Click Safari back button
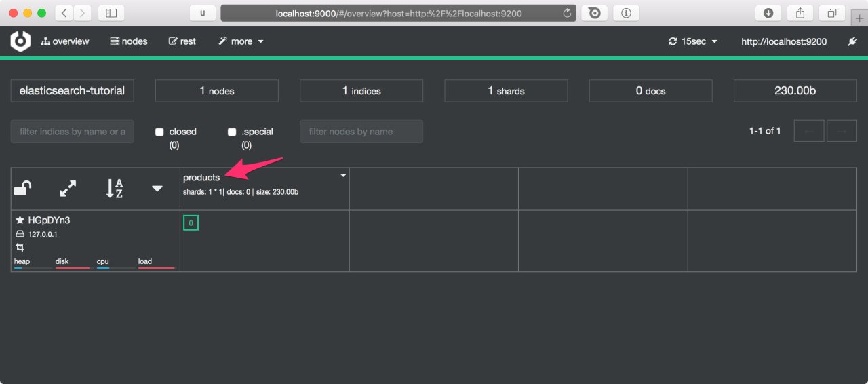Image resolution: width=868 pixels, height=384 pixels. pyautogui.click(x=64, y=13)
